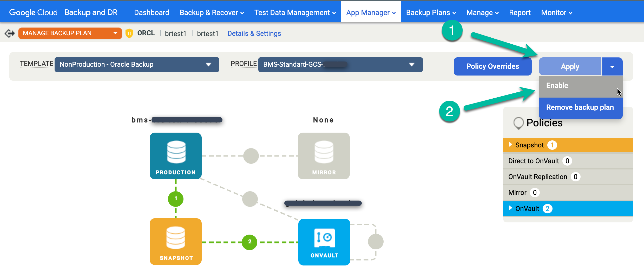Click the green '2' OnVault policy marker
The width and height of the screenshot is (644, 273).
(249, 242)
